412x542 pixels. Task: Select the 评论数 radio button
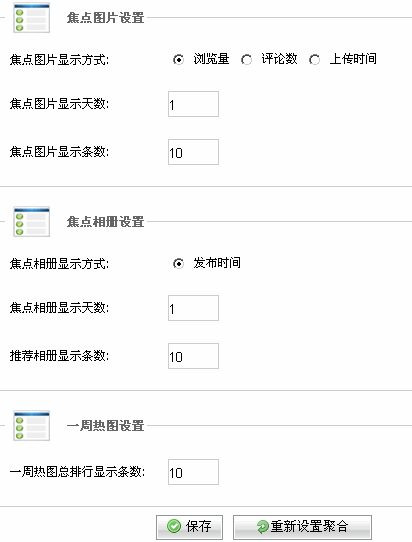(246, 60)
